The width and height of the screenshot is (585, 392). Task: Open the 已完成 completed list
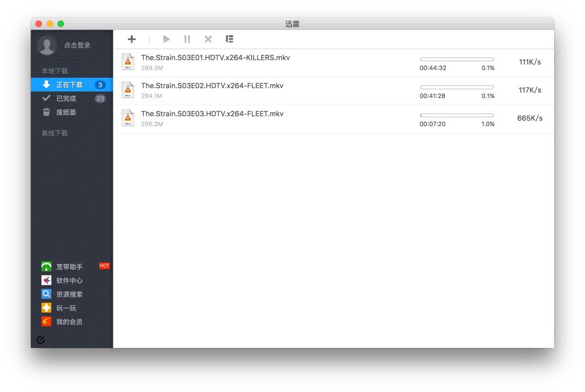pyautogui.click(x=72, y=99)
